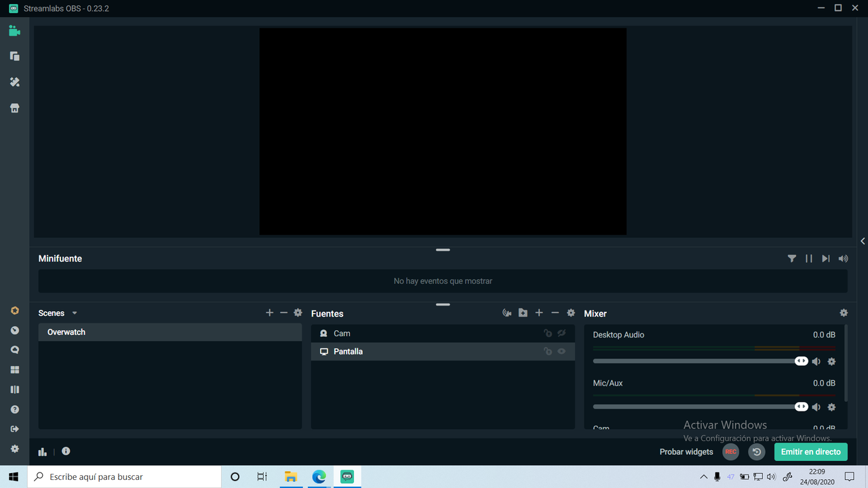Open source properties gear in Fuentes header
This screenshot has height=488, width=868.
(x=571, y=312)
